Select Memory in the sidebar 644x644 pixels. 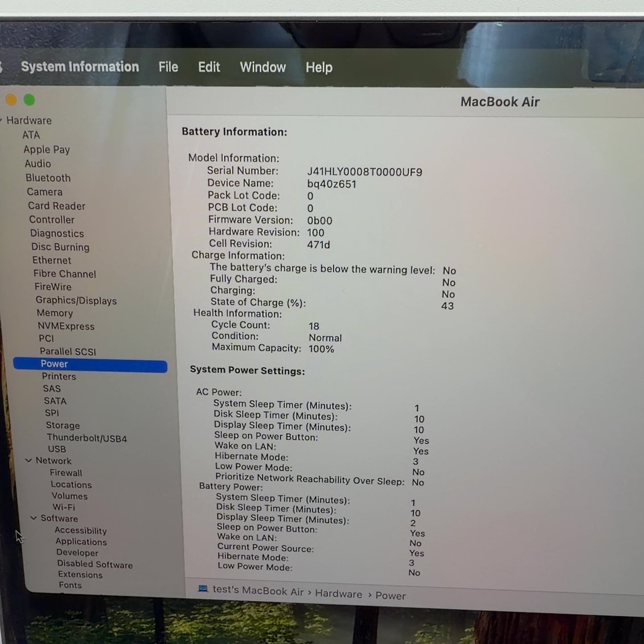(55, 313)
